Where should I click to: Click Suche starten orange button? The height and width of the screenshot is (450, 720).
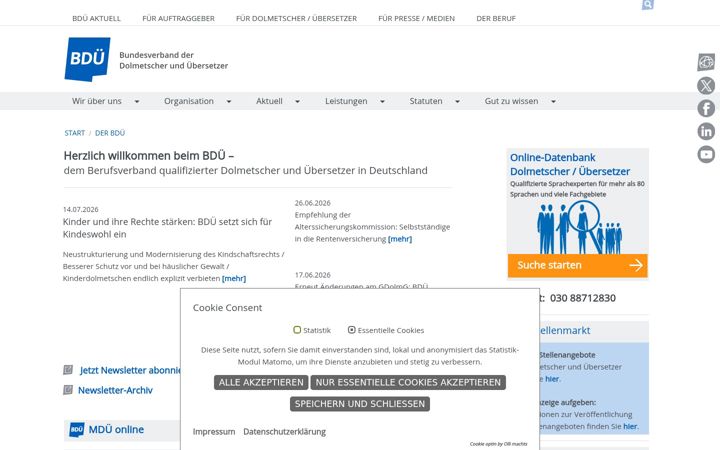click(578, 265)
